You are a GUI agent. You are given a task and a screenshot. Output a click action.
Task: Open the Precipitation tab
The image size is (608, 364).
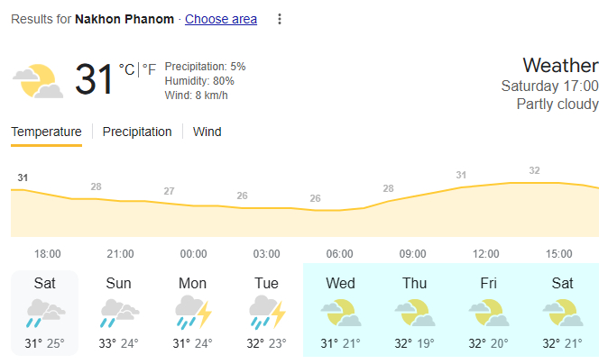pos(137,132)
